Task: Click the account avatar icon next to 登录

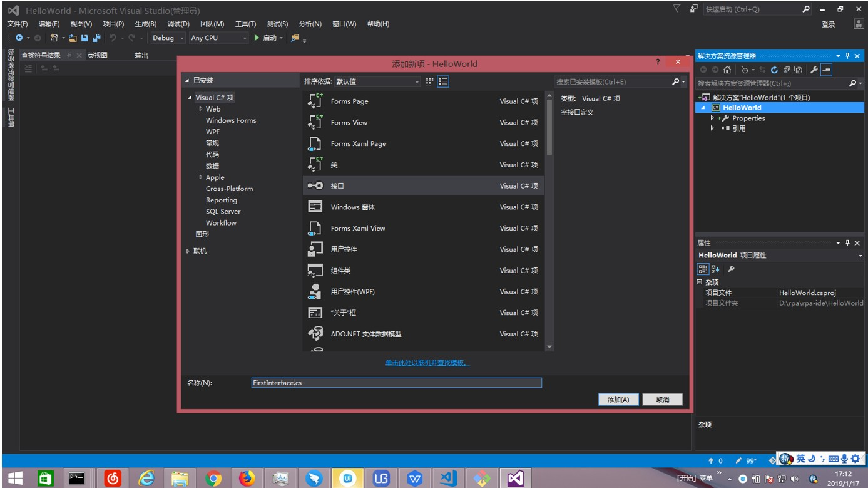Action: [x=859, y=24]
